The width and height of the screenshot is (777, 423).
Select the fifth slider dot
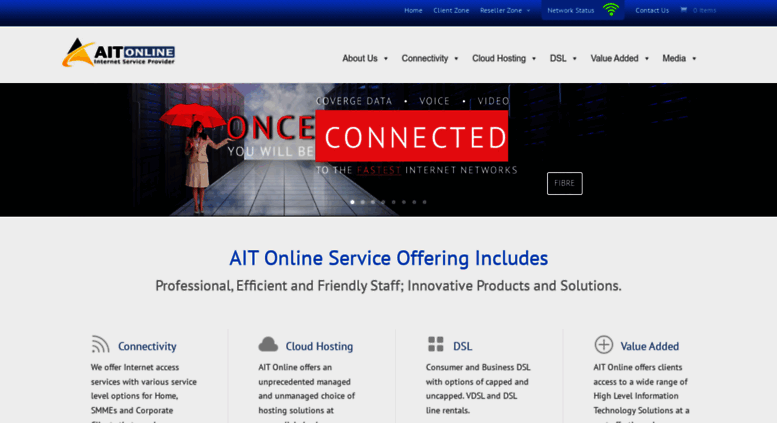(393, 202)
